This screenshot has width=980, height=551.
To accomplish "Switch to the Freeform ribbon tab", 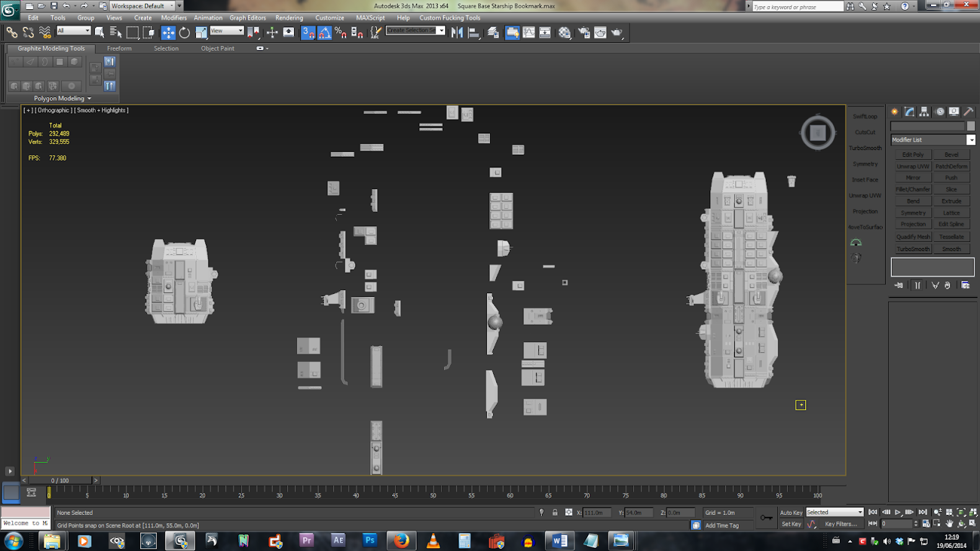I will click(x=119, y=48).
